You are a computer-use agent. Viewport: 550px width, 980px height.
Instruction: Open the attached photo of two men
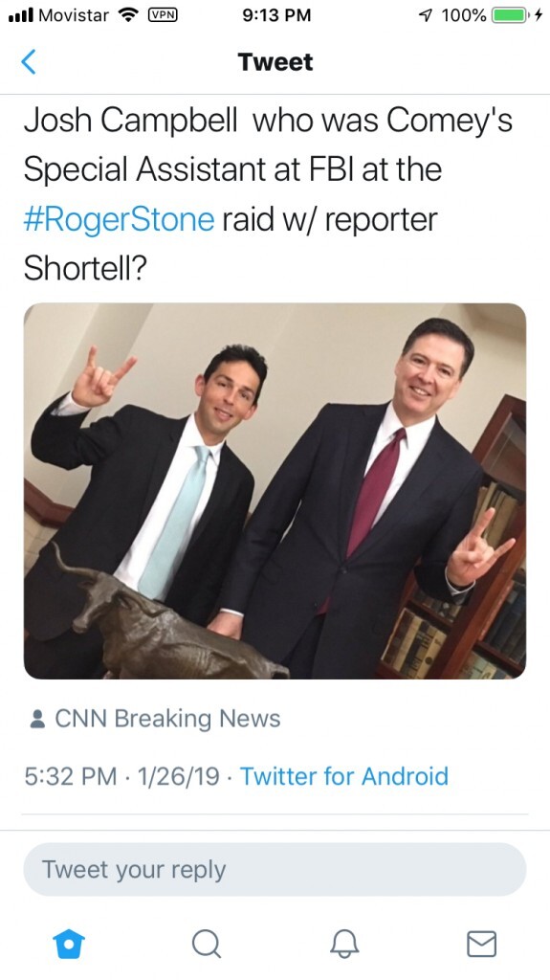pos(275,491)
